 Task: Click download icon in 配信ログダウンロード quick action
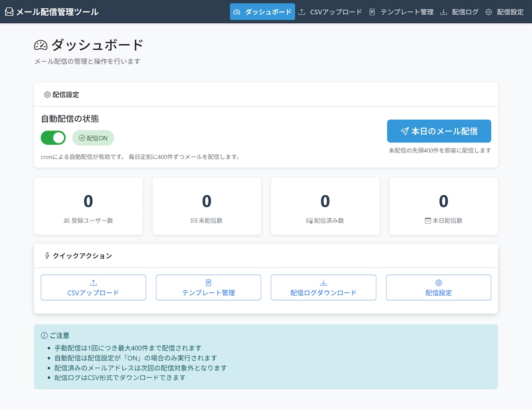(x=324, y=283)
